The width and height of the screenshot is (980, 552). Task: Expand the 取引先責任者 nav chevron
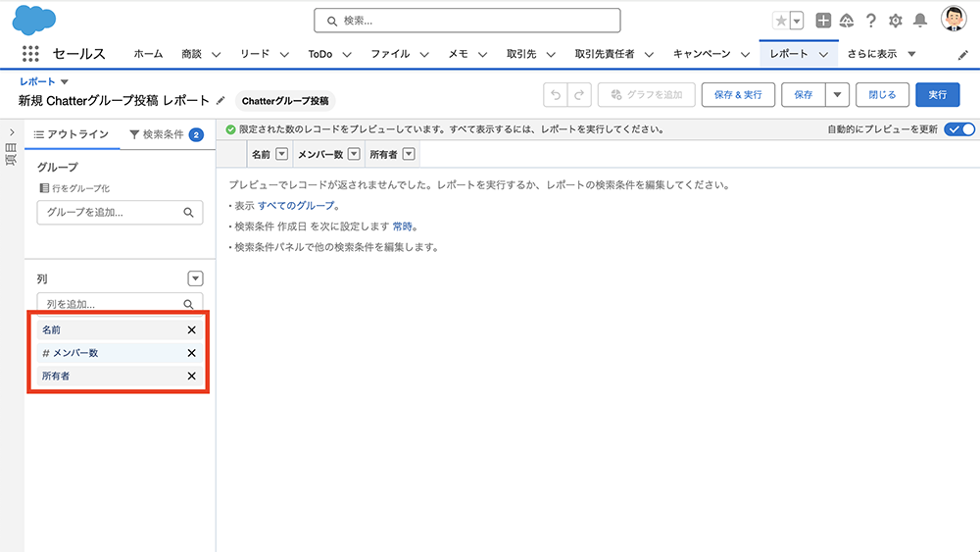pyautogui.click(x=649, y=54)
